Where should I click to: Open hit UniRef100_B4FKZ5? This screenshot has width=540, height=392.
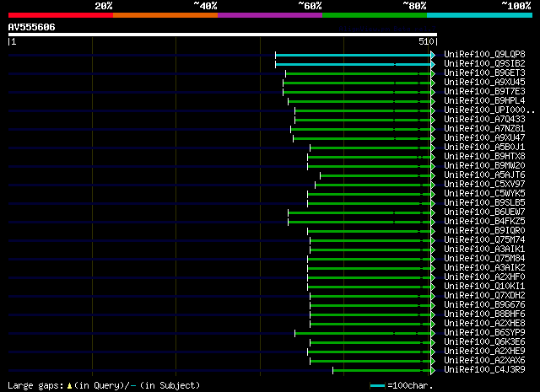click(x=484, y=222)
